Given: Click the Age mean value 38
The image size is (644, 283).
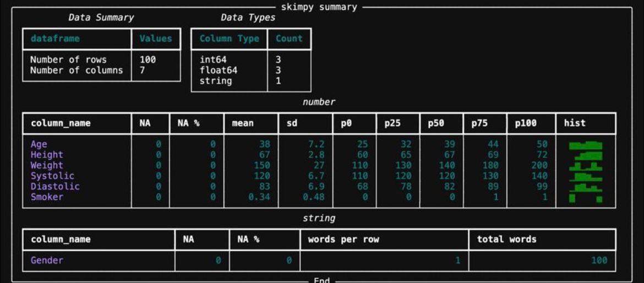Looking at the screenshot, I should tap(265, 144).
